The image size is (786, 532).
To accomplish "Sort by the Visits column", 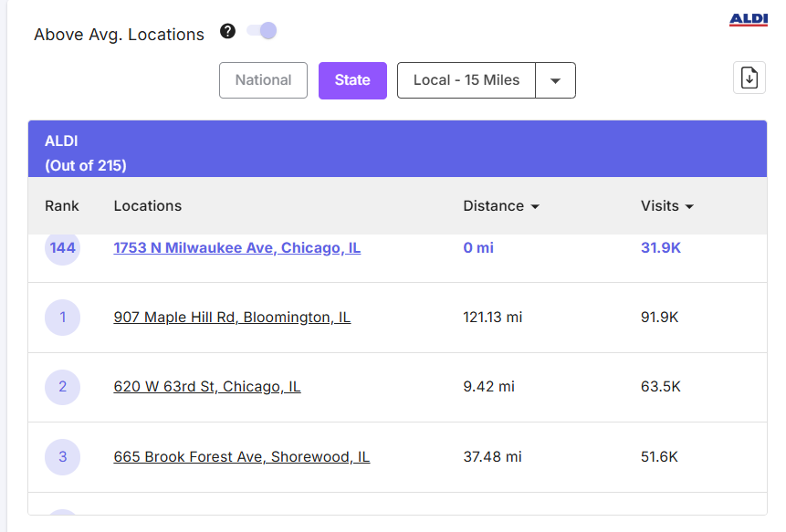I will coord(666,206).
